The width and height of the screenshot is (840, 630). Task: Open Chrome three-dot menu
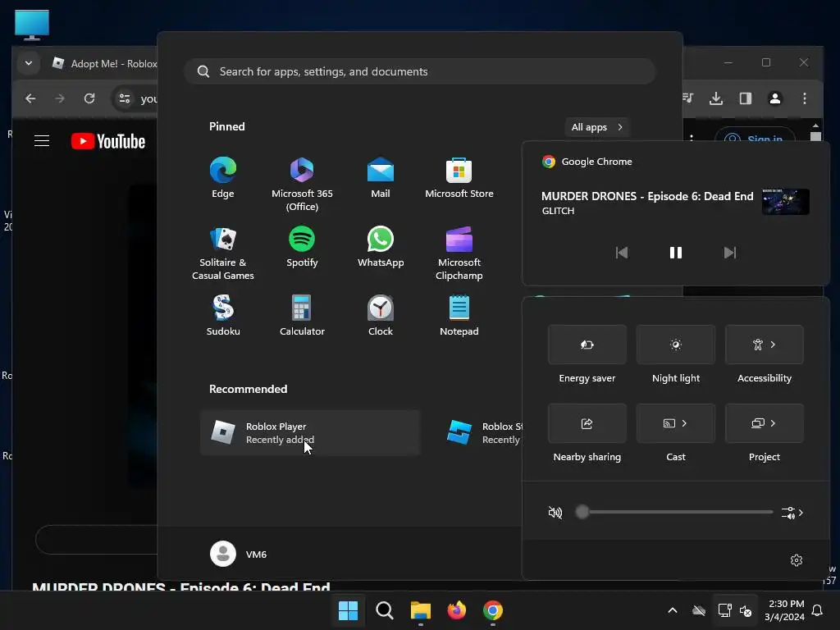coord(805,98)
